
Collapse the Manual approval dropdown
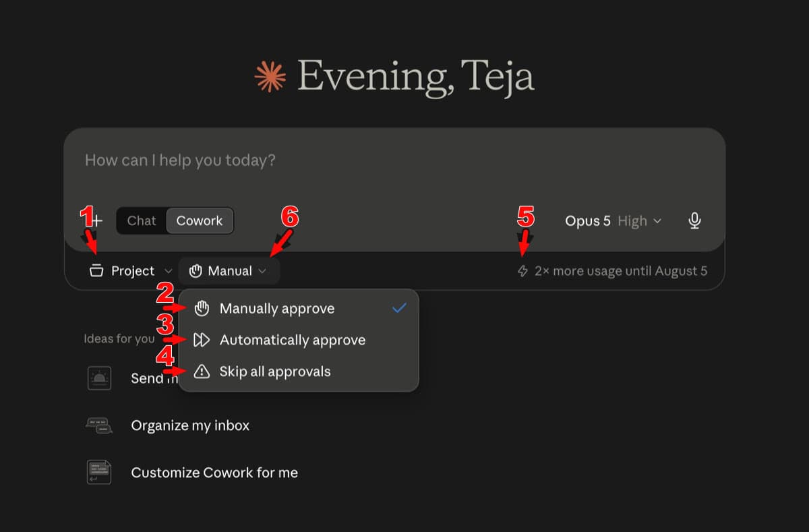(x=229, y=271)
